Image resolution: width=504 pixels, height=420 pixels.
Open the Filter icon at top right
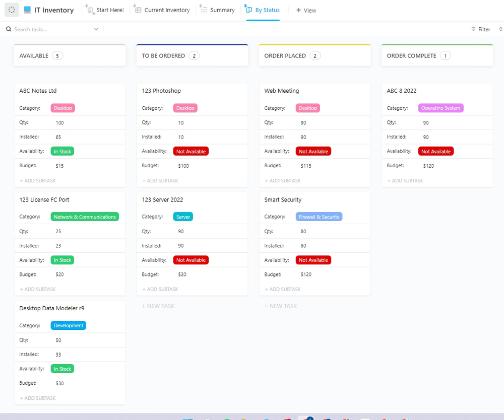coord(473,29)
